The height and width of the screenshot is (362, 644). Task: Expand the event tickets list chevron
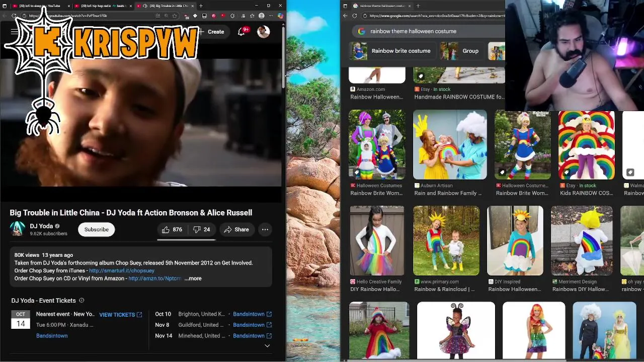(x=267, y=345)
